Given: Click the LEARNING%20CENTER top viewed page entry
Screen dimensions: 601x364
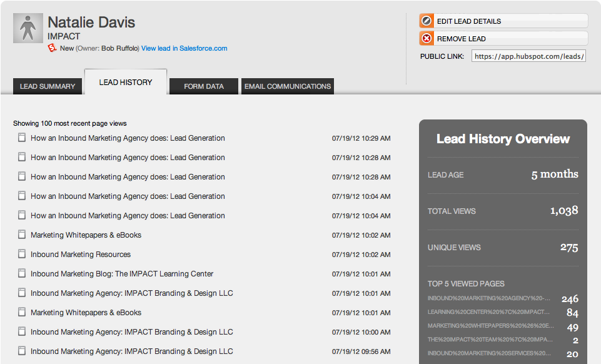Looking at the screenshot, I should 488,312.
